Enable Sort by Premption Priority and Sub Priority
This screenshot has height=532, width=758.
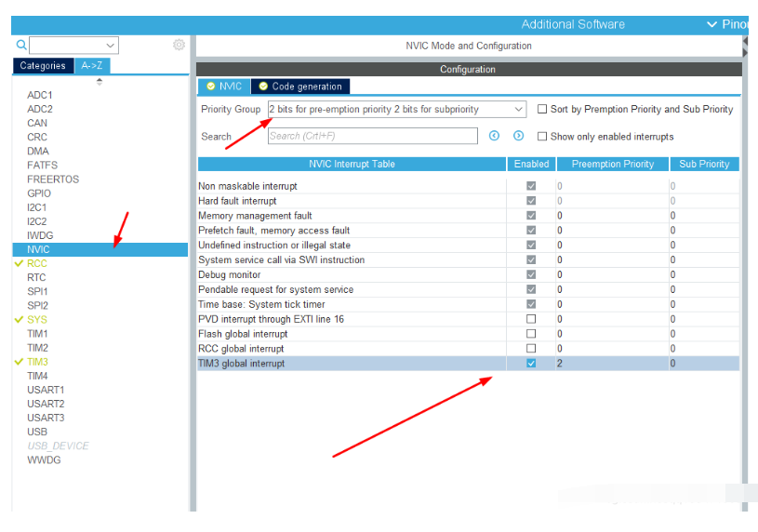[x=542, y=109]
